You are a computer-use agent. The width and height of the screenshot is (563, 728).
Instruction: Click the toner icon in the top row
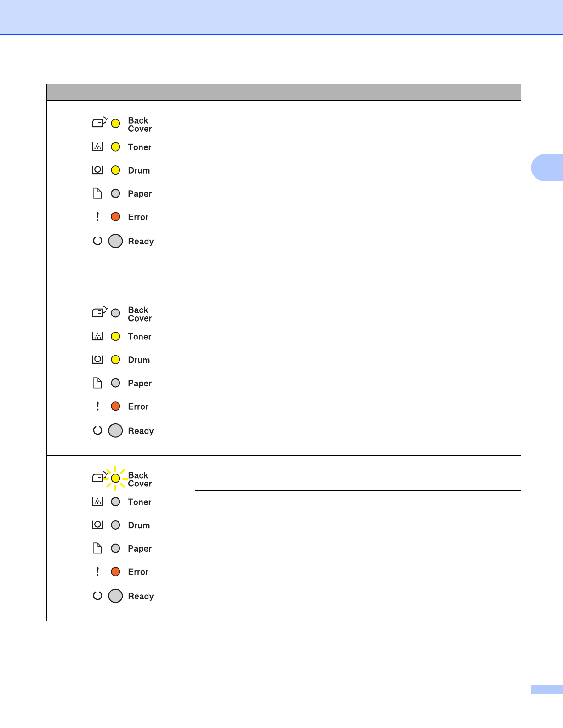point(97,147)
